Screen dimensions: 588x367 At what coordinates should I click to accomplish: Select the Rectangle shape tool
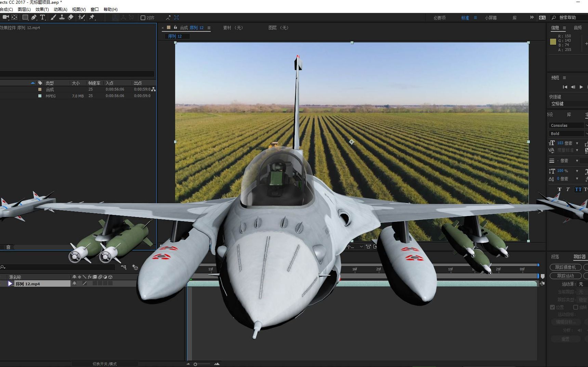coord(25,17)
